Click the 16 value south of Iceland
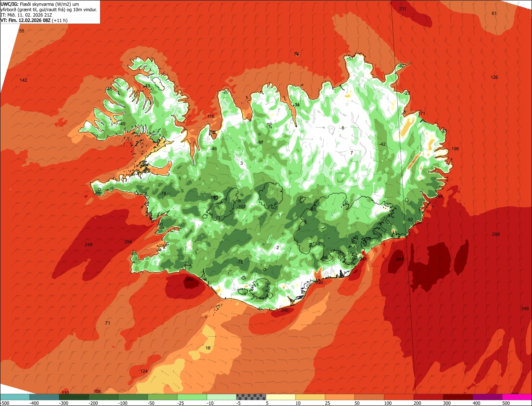The image size is (532, 406). (208, 348)
